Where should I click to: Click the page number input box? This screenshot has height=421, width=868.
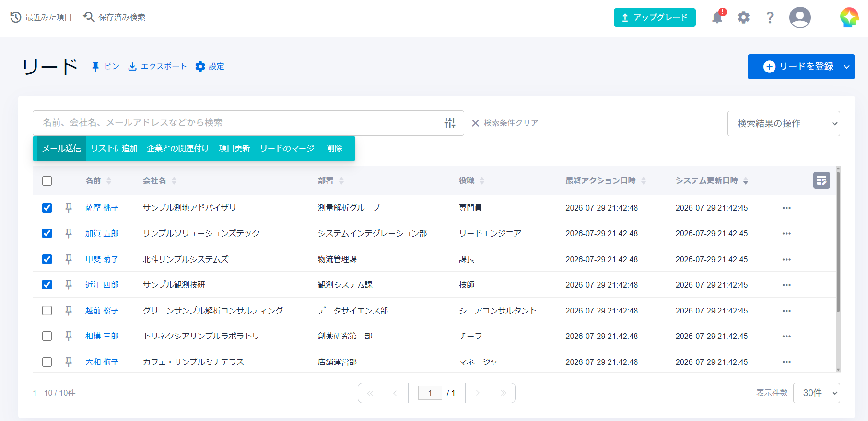point(430,393)
